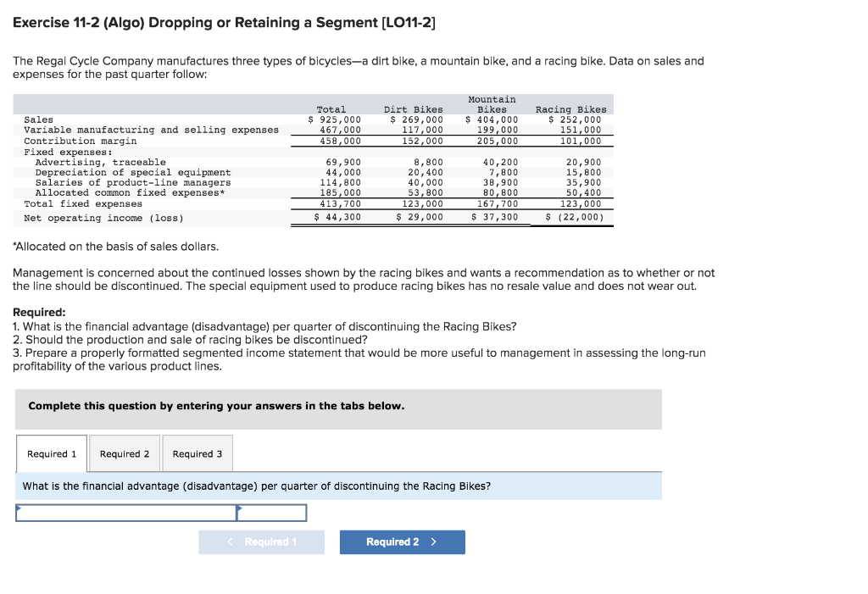
Task: Click the Mountain Bikes column header
Action: pos(492,104)
